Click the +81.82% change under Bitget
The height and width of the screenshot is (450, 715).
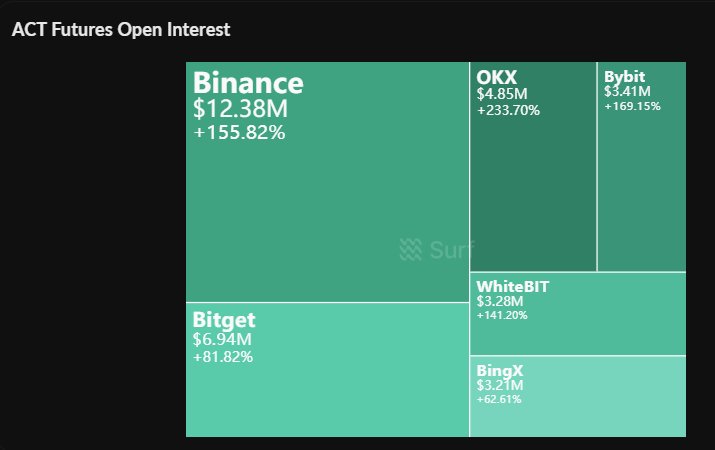tap(222, 357)
